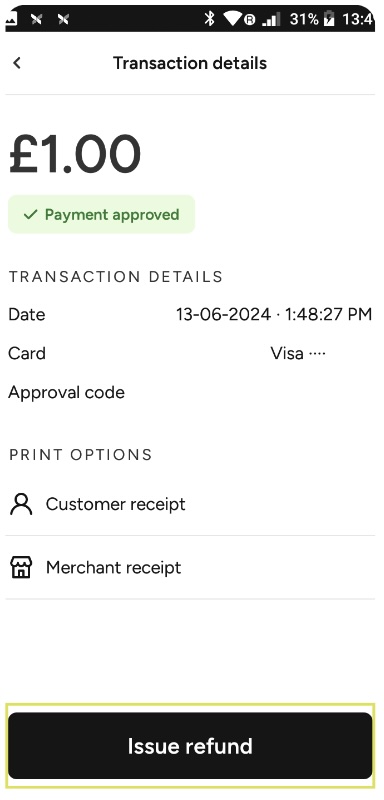Tap the Payment approved status badge
The image size is (384, 800).
point(101,214)
